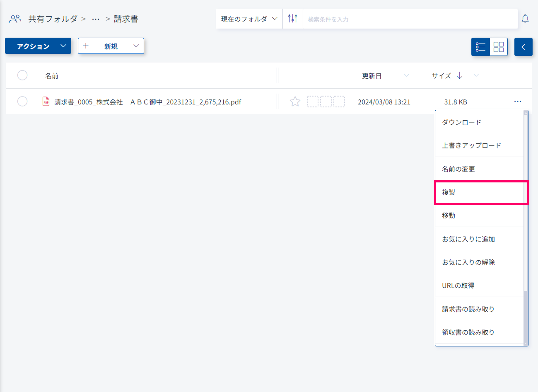This screenshot has width=538, height=392.
Task: Open the 請求書_0005 PDF file name
Action: pos(148,102)
